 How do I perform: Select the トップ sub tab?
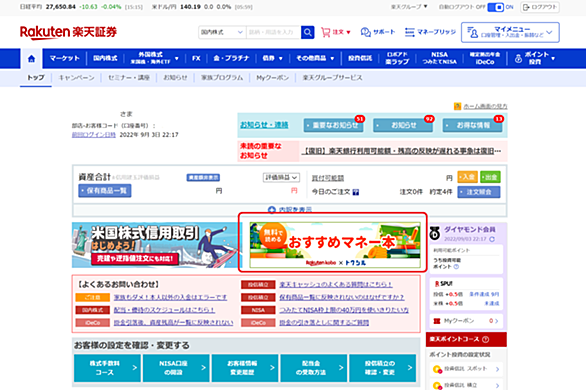(x=36, y=78)
